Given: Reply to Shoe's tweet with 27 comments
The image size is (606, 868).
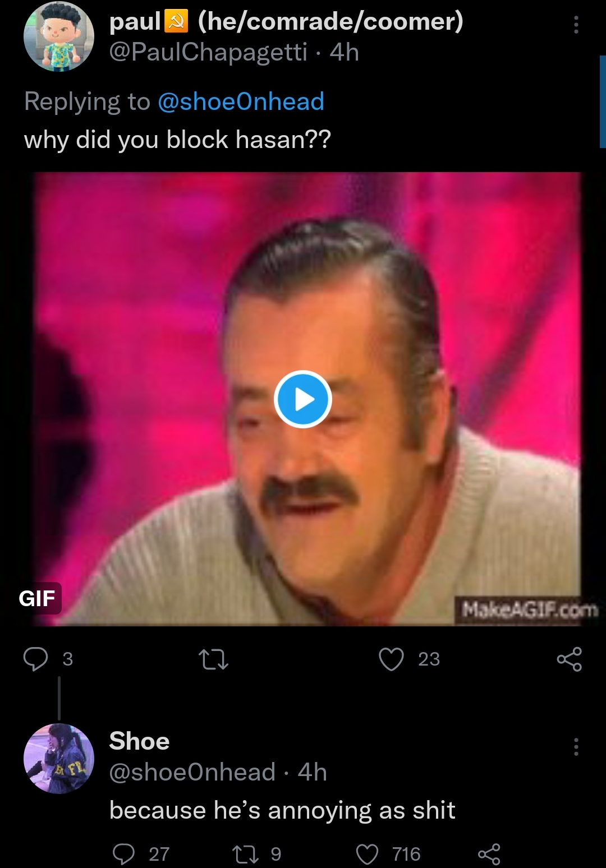Looking at the screenshot, I should (123, 854).
